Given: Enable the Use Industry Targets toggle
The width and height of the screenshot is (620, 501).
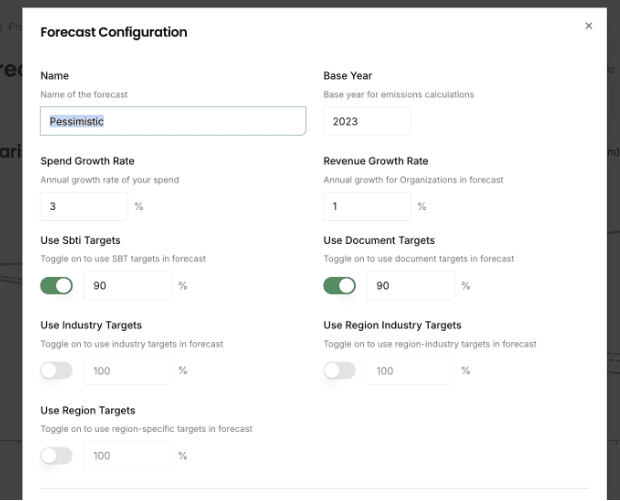Looking at the screenshot, I should (57, 371).
